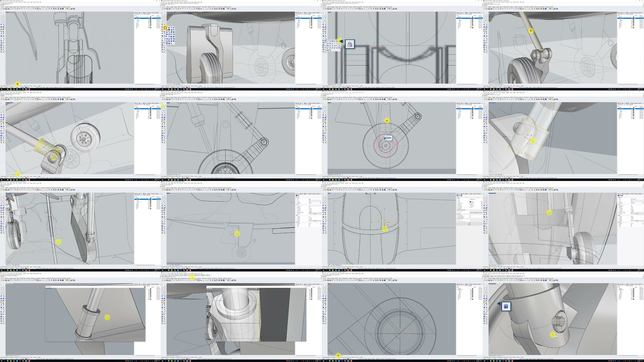Click Layer 03 blue swatch in hexagon frame
Image resolution: width=644 pixels, height=362 pixels.
point(473,296)
